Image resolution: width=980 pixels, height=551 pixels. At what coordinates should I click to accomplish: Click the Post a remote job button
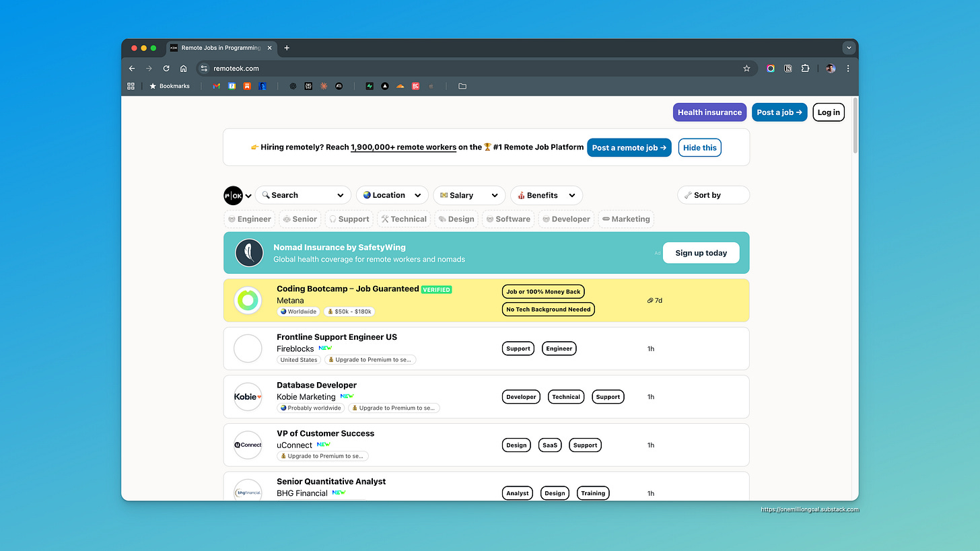[629, 147]
